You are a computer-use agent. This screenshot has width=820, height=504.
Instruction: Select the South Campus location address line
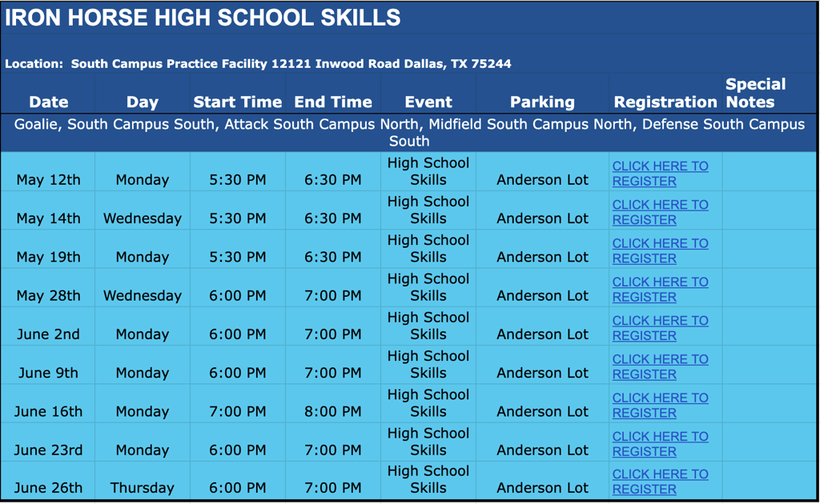click(258, 63)
